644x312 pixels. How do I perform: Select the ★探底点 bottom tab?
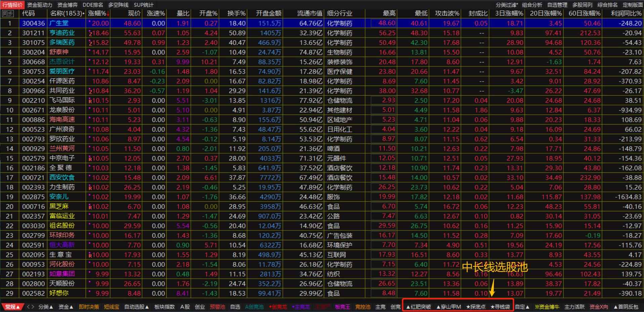point(476,307)
